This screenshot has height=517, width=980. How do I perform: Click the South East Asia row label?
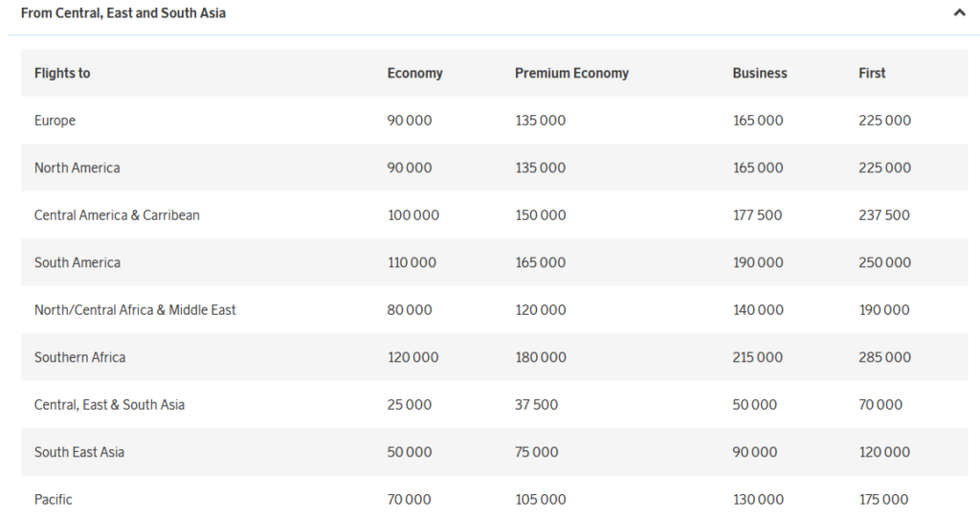79,452
